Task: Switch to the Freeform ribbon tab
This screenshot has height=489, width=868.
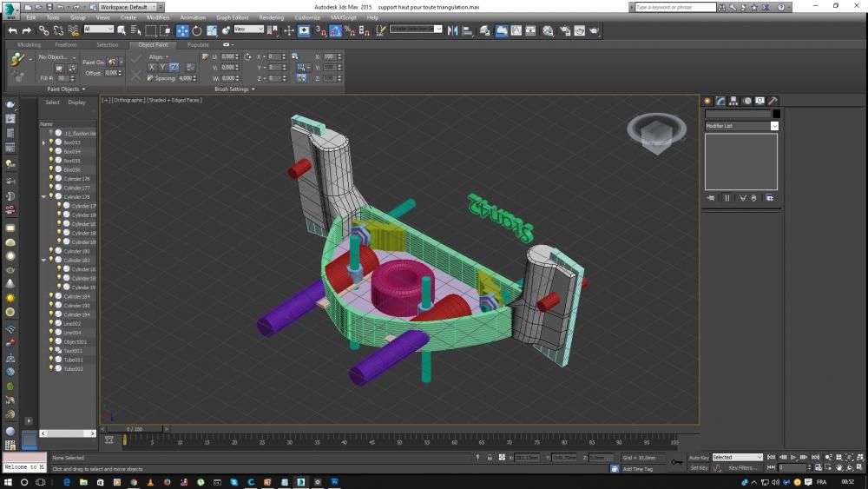Action: click(66, 44)
